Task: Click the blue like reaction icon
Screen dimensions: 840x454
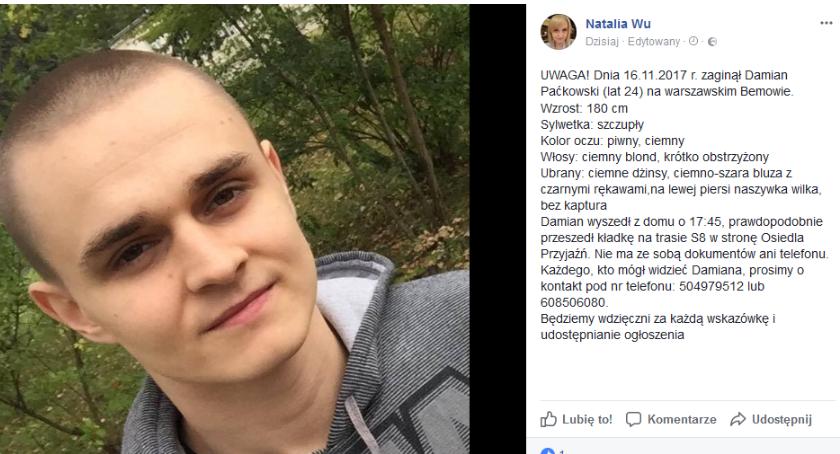Action: pyautogui.click(x=547, y=451)
